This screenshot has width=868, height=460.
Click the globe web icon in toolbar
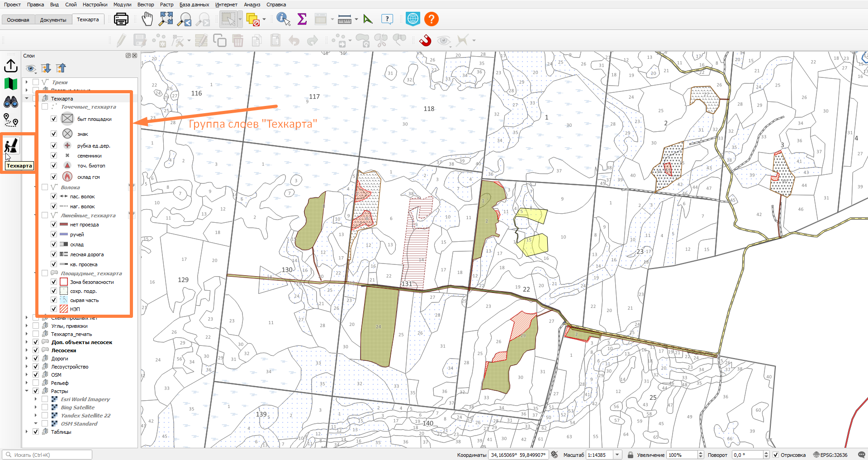click(413, 19)
